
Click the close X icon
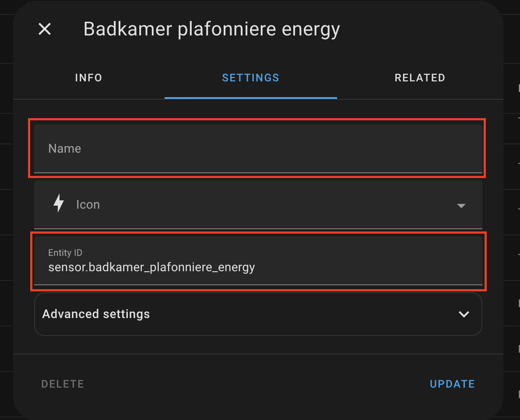[x=44, y=29]
